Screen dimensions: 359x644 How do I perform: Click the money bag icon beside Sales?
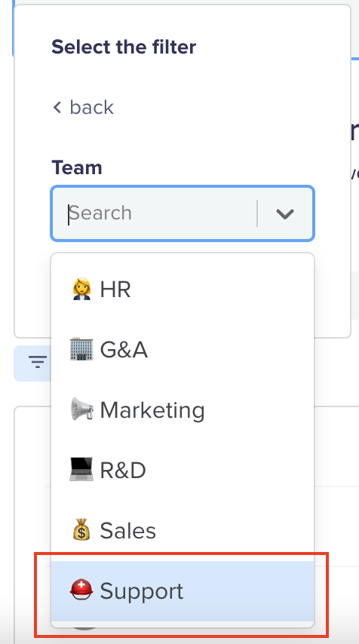(81, 530)
